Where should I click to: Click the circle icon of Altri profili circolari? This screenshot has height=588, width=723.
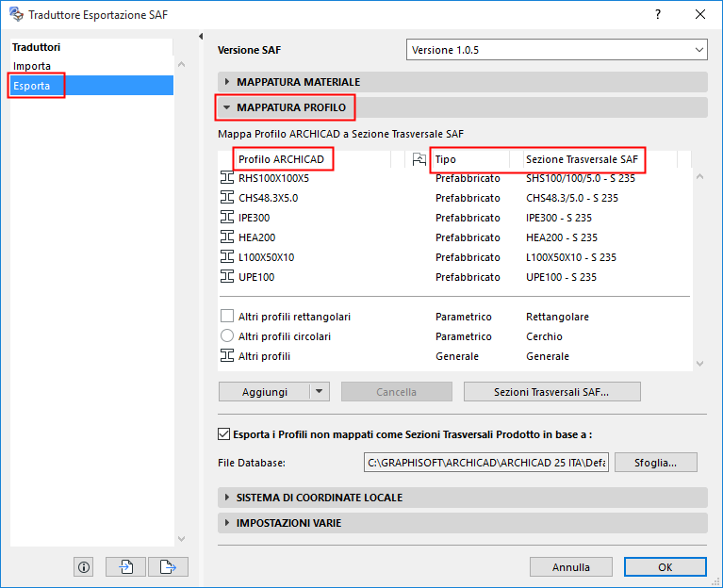227,336
